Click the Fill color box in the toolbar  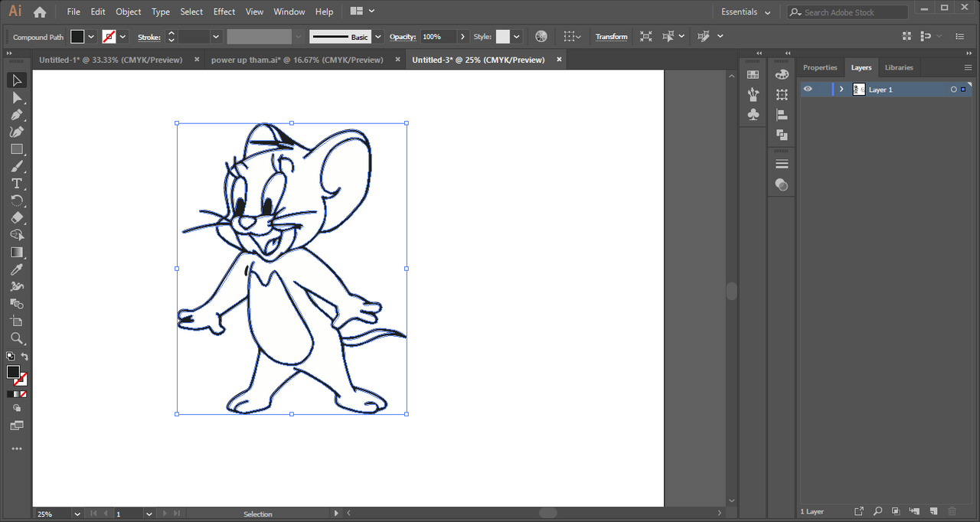click(13, 372)
